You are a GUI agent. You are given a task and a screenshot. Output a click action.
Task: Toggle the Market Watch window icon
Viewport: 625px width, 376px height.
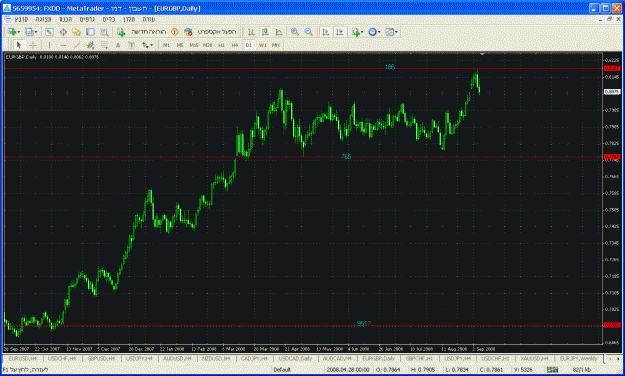(49, 32)
